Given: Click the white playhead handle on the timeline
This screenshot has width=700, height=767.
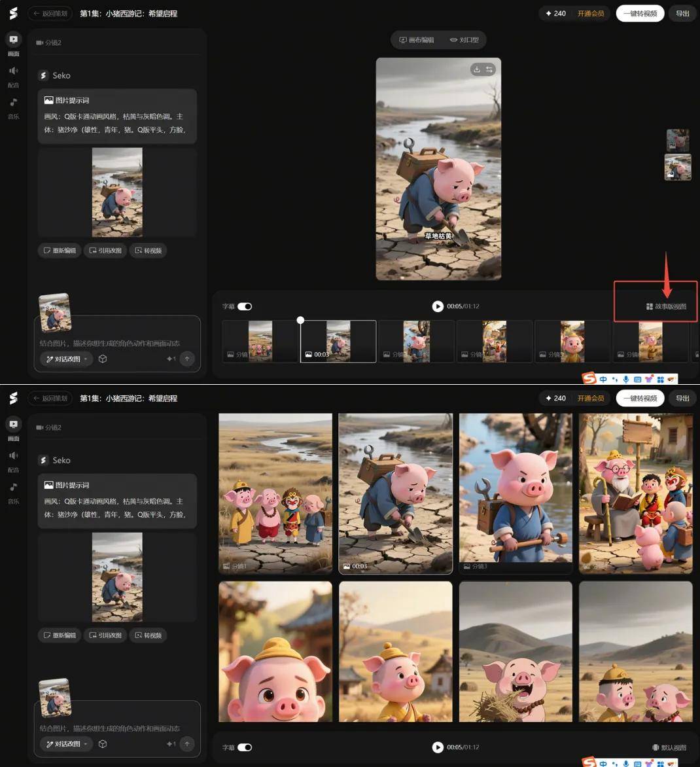Looking at the screenshot, I should pyautogui.click(x=300, y=320).
